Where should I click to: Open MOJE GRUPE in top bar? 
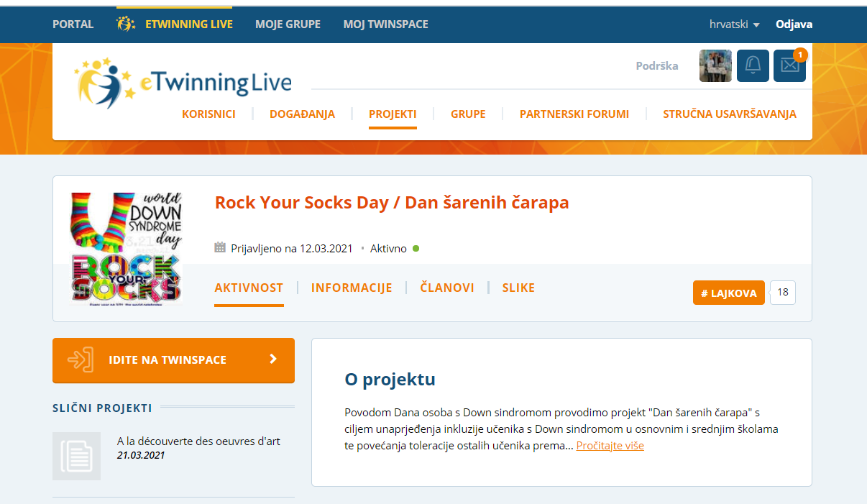[x=288, y=24]
